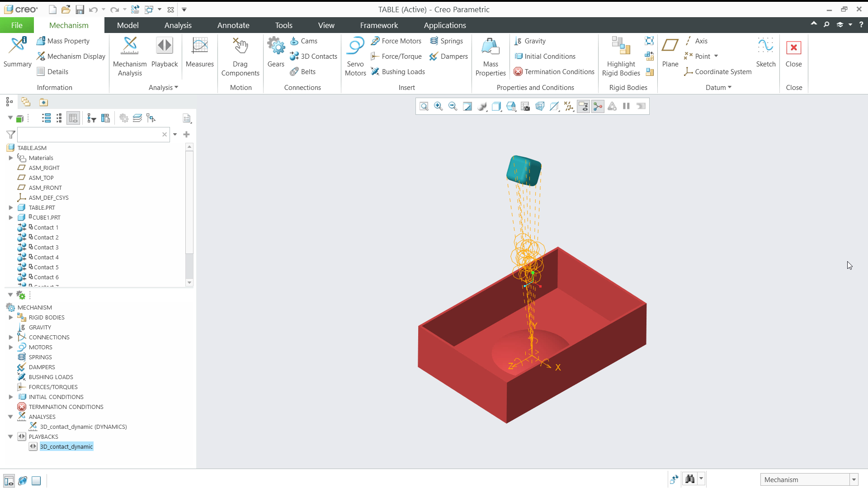Open the Summary information tool

17,52
